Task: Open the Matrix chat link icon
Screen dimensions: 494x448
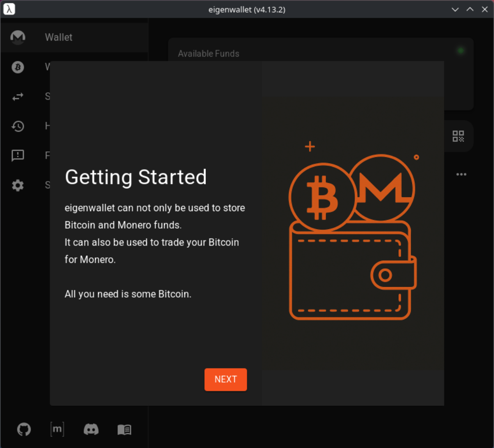Action: (57, 429)
